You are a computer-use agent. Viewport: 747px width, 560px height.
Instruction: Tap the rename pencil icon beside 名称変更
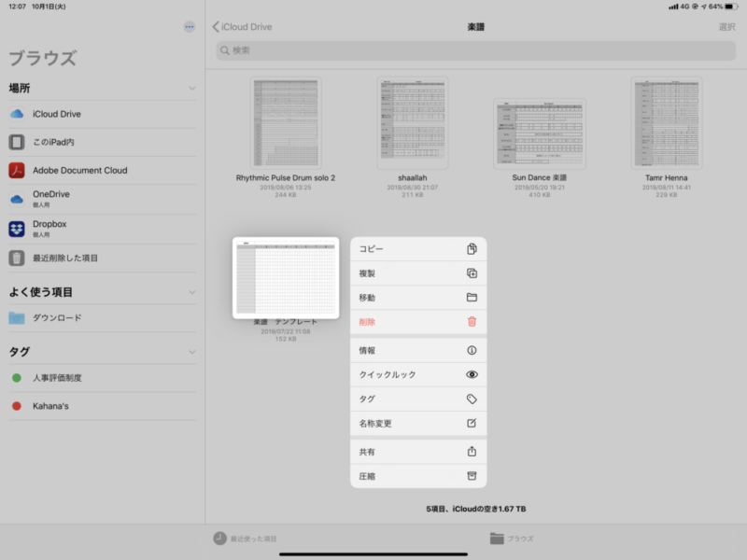pos(472,423)
